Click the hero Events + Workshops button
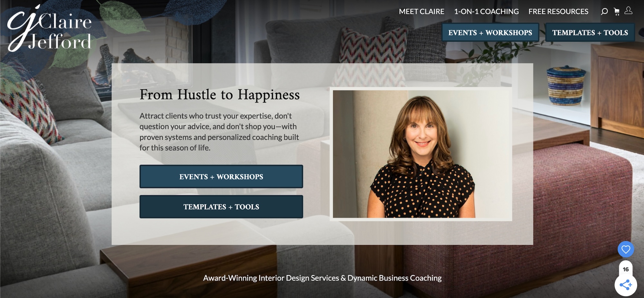The image size is (644, 298). pyautogui.click(x=221, y=176)
